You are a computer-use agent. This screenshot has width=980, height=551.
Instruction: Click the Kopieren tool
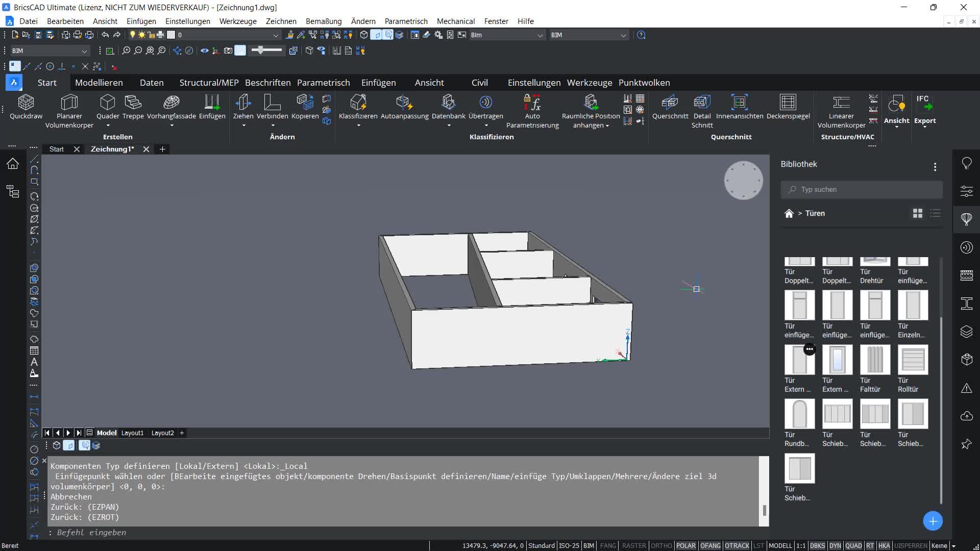(305, 107)
